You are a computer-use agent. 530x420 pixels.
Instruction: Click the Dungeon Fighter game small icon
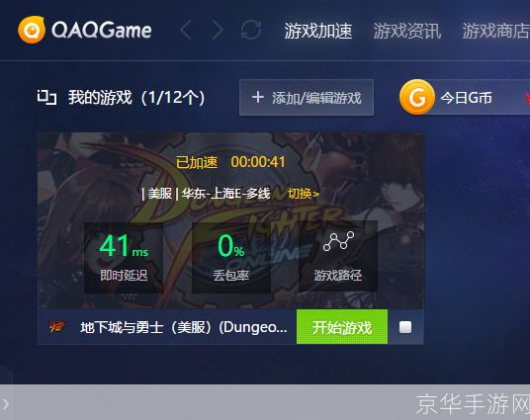(x=56, y=327)
